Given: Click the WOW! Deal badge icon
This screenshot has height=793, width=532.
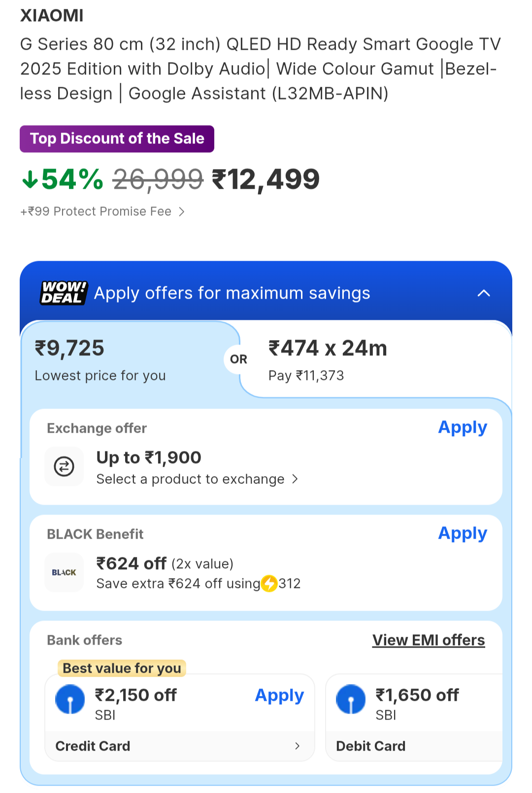Looking at the screenshot, I should tap(64, 293).
